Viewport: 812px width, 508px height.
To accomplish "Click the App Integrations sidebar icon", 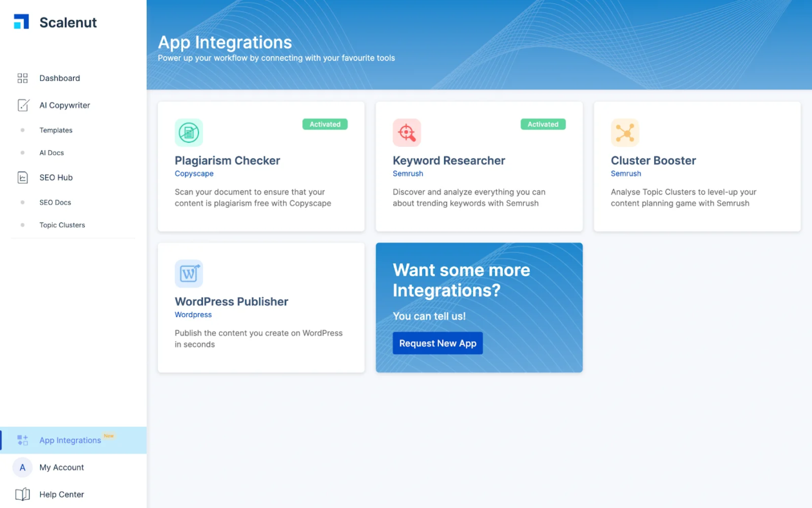I will (x=23, y=440).
